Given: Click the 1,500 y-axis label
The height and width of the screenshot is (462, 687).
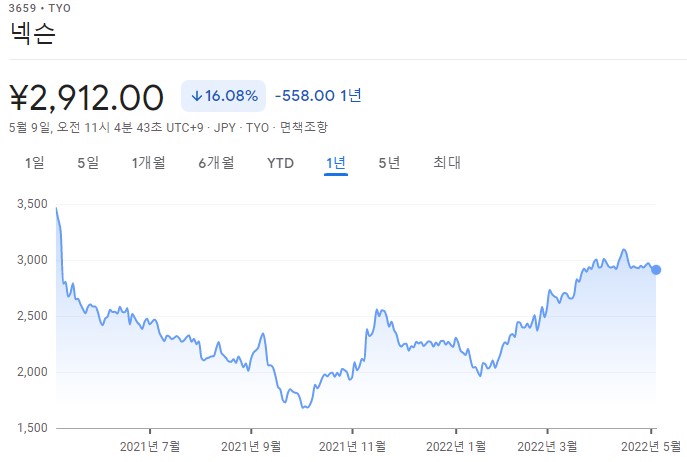Looking at the screenshot, I should point(32,428).
